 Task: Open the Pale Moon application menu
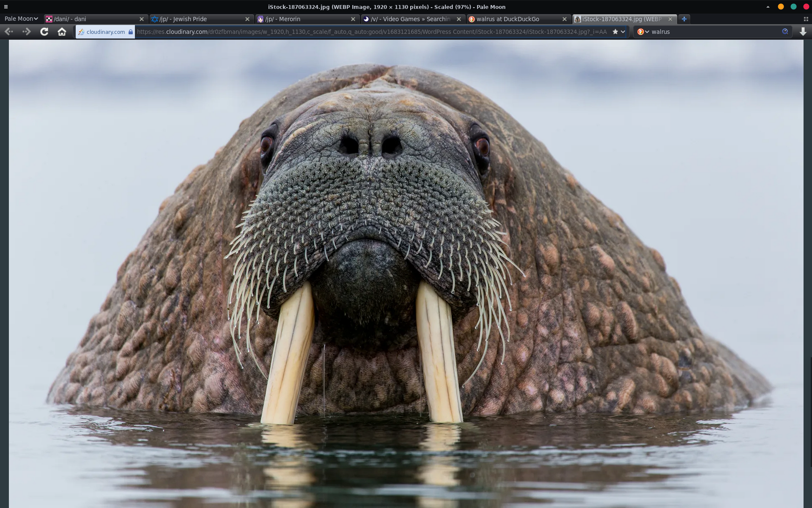click(21, 19)
